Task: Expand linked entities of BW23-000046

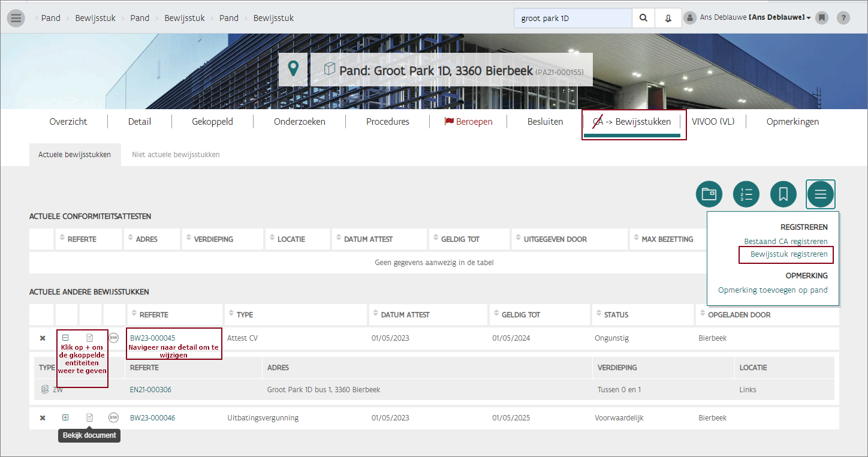Action: tap(66, 417)
